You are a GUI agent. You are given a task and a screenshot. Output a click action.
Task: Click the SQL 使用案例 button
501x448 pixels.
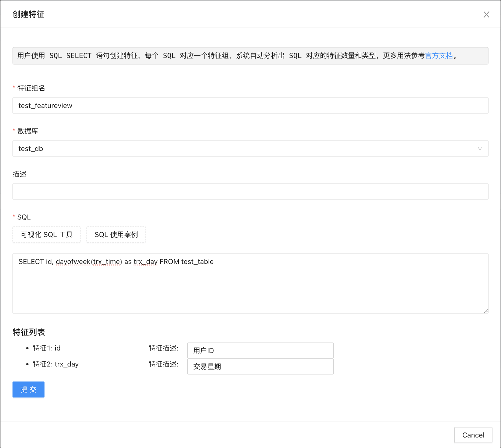coord(116,234)
